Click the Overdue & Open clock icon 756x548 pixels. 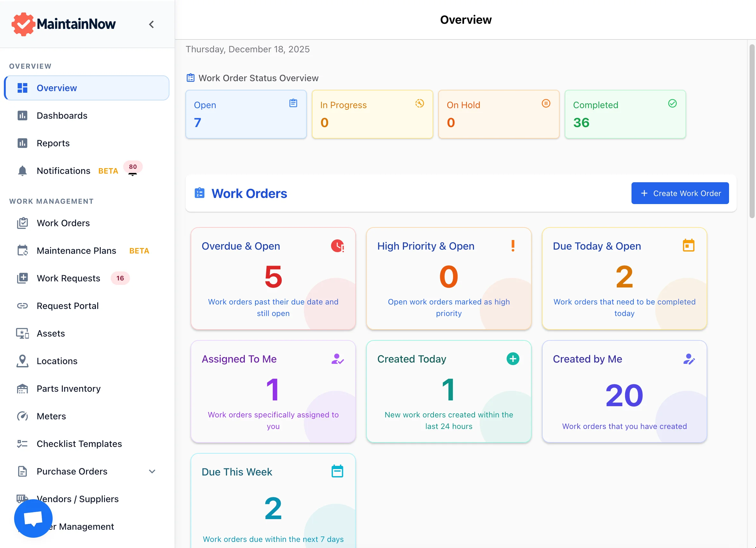pos(337,246)
